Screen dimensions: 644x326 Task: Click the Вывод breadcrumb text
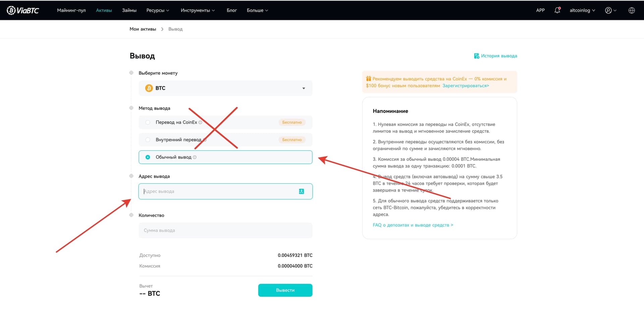coord(175,29)
